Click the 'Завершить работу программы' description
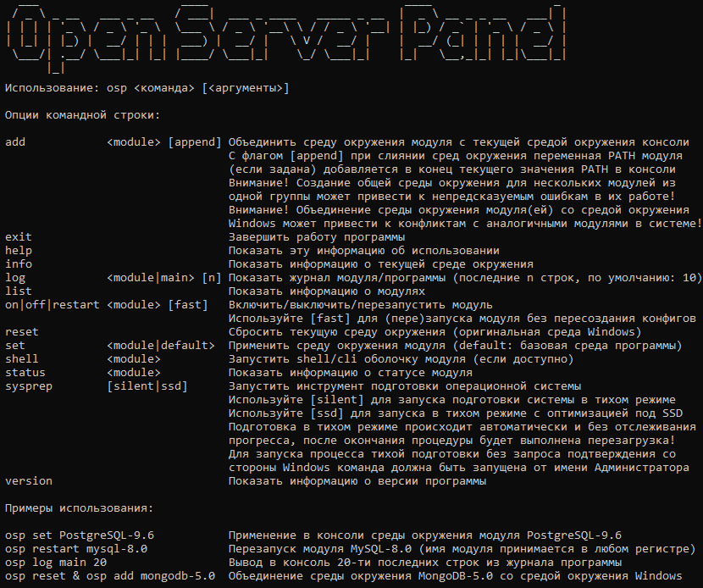This screenshot has height=588, width=703. [317, 237]
